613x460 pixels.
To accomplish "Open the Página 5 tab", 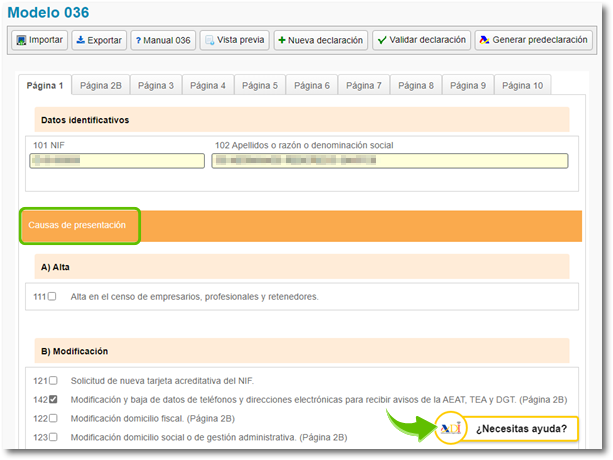I will 260,86.
